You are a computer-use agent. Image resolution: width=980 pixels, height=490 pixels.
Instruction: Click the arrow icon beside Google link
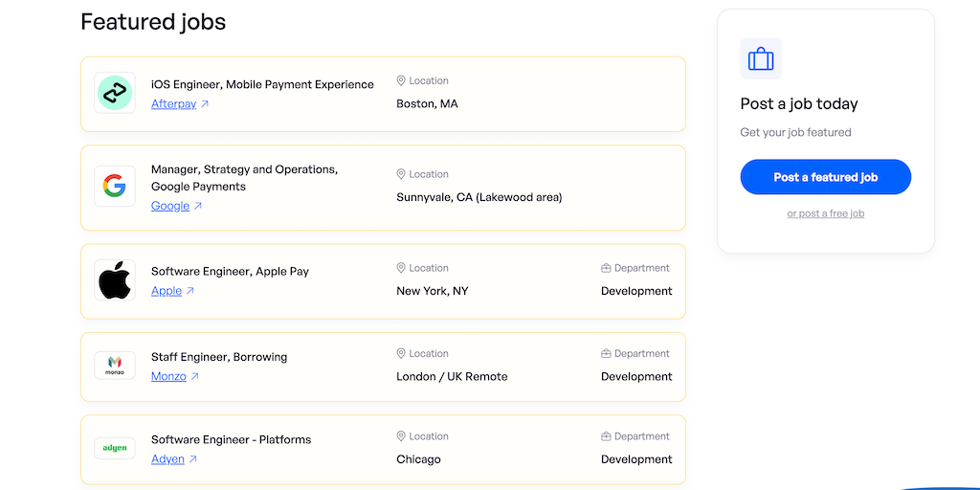pyautogui.click(x=198, y=206)
